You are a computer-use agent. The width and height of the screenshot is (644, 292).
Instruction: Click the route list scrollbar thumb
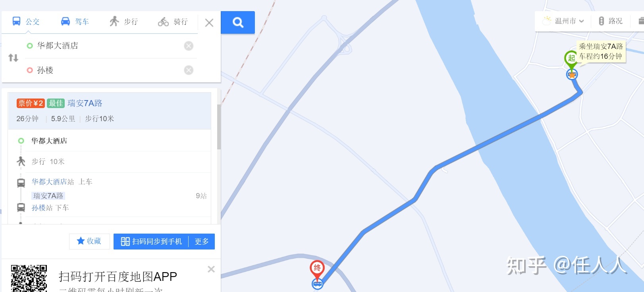pos(219,127)
